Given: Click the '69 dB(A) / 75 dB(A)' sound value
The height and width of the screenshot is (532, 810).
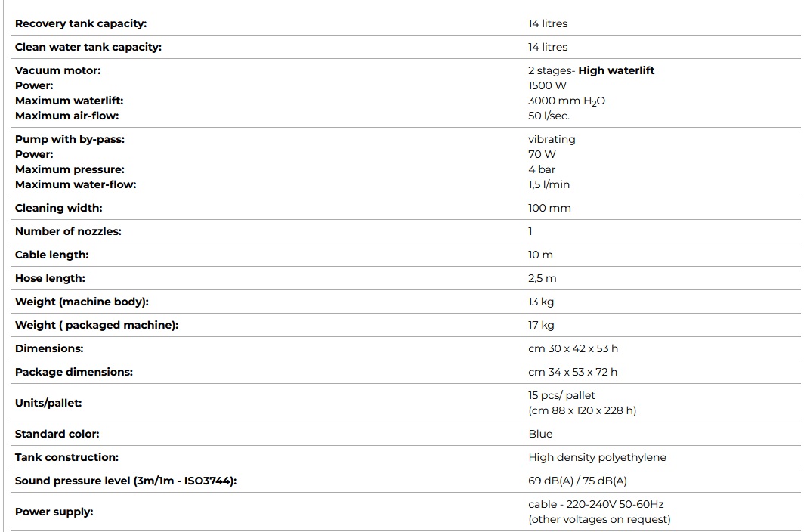Looking at the screenshot, I should (x=577, y=481).
